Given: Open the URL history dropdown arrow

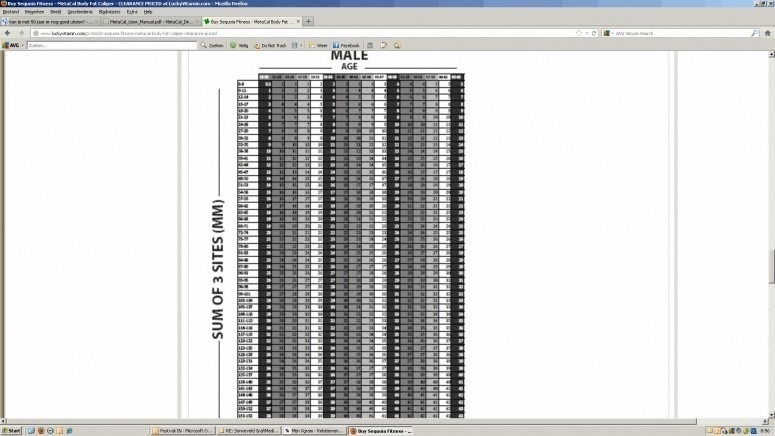Looking at the screenshot, I should [587, 33].
